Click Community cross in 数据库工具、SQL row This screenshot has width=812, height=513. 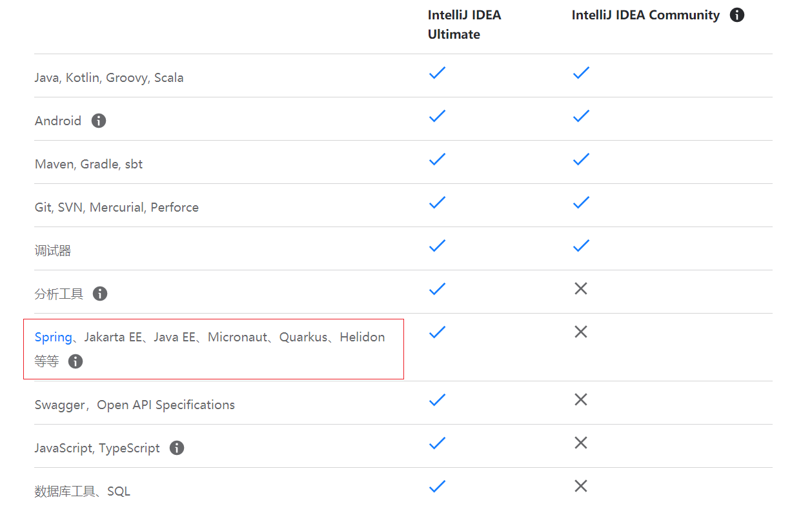tap(581, 486)
